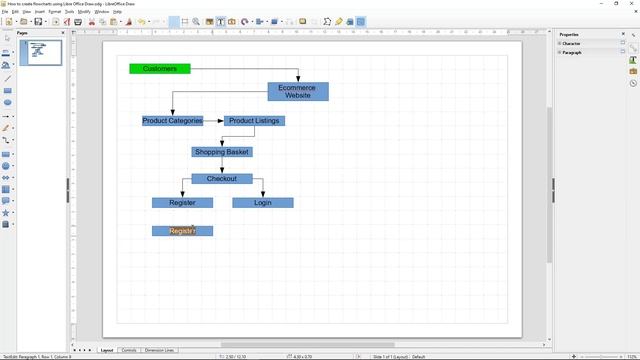The height and width of the screenshot is (360, 640).
Task: Switch to the Controls layer tab
Action: point(129,350)
